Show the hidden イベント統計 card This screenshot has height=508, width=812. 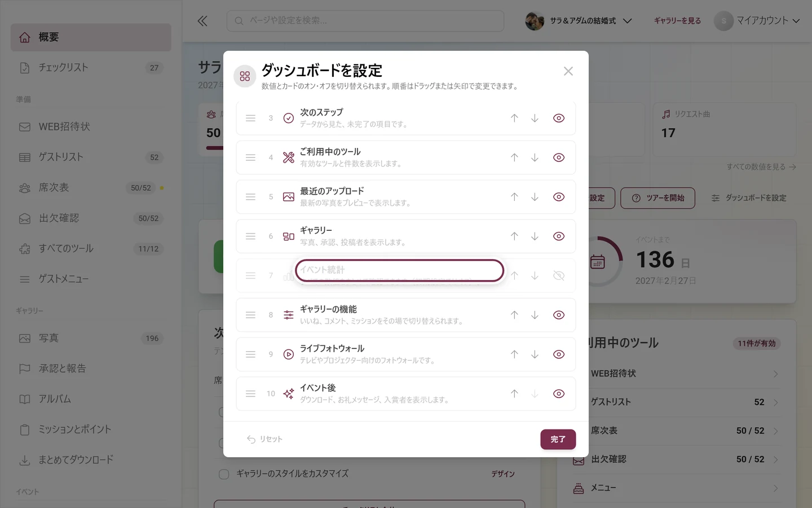pyautogui.click(x=559, y=275)
